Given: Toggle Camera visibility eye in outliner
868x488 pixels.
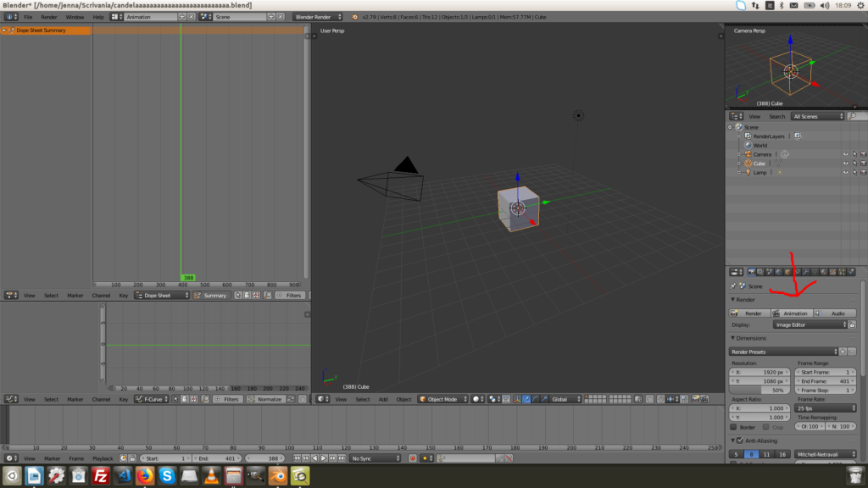Looking at the screenshot, I should (845, 154).
